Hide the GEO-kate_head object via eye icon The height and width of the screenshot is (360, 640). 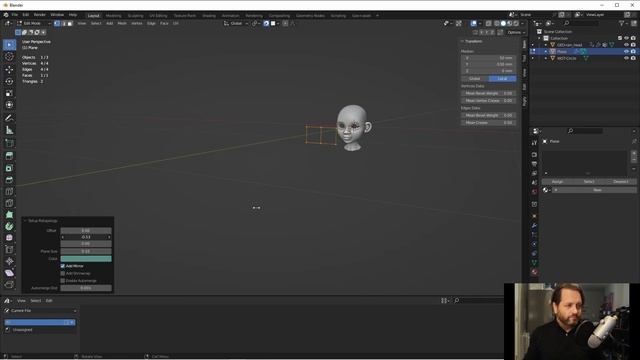(x=627, y=45)
